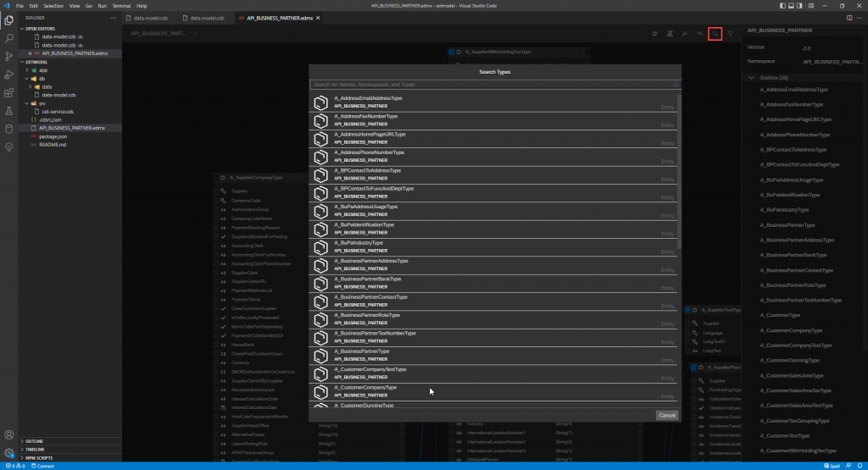The image size is (868, 470).
Task: Open the Accounts icon in activity bar
Action: [x=8, y=435]
